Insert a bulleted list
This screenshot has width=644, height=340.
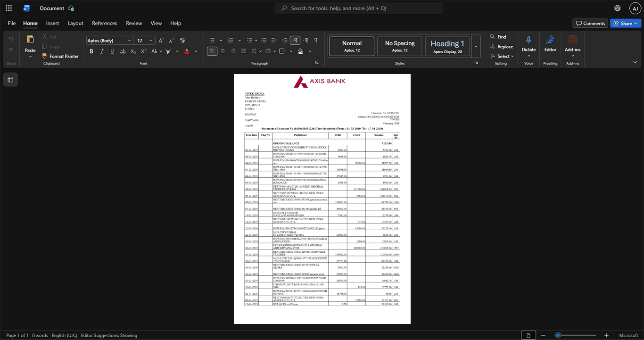(212, 41)
